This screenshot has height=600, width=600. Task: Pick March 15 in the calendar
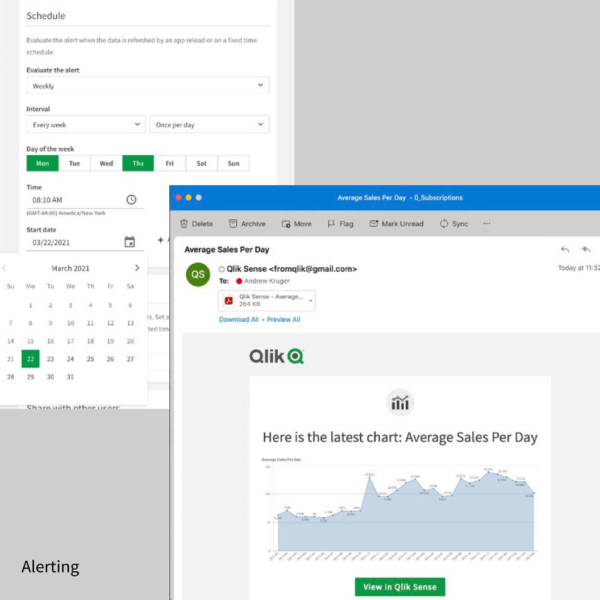[31, 341]
